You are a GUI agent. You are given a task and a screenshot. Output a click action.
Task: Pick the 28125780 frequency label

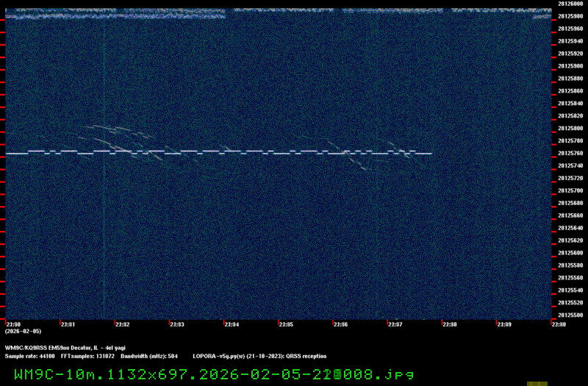coord(570,140)
